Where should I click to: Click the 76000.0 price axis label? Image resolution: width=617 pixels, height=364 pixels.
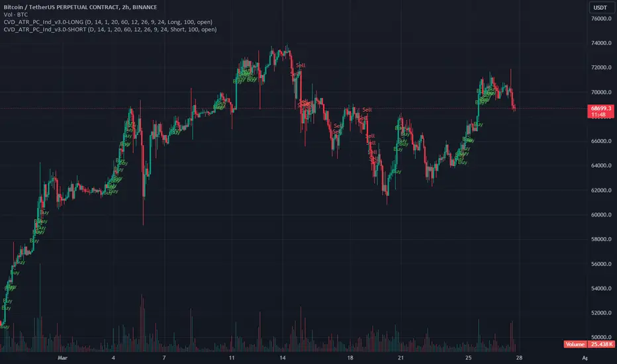pyautogui.click(x=601, y=19)
